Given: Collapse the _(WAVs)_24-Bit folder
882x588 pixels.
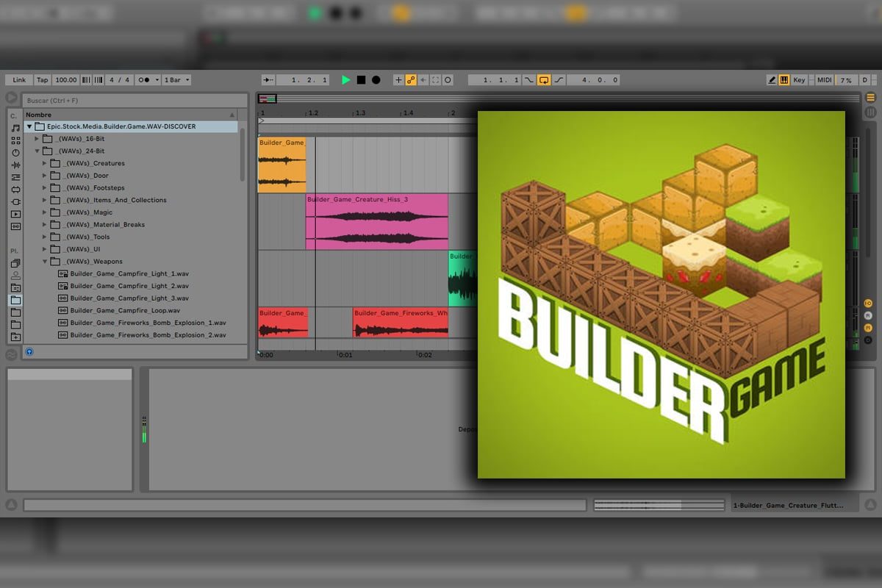Looking at the screenshot, I should coord(37,151).
